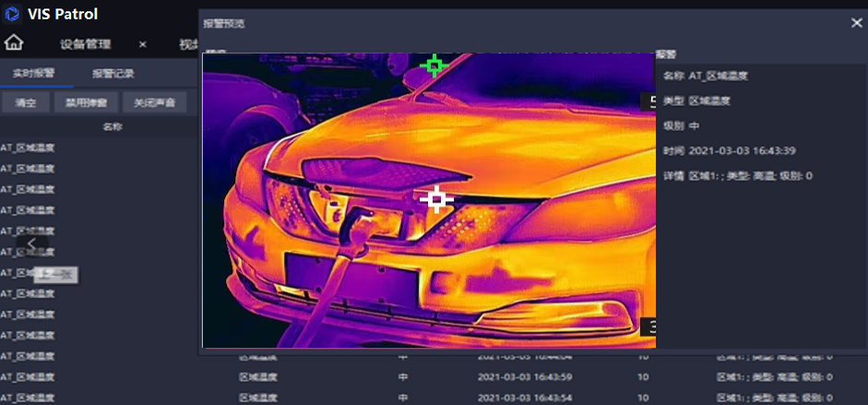Image resolution: width=868 pixels, height=405 pixels.
Task: Toggle sound with 关闭声音 button
Action: click(x=154, y=102)
